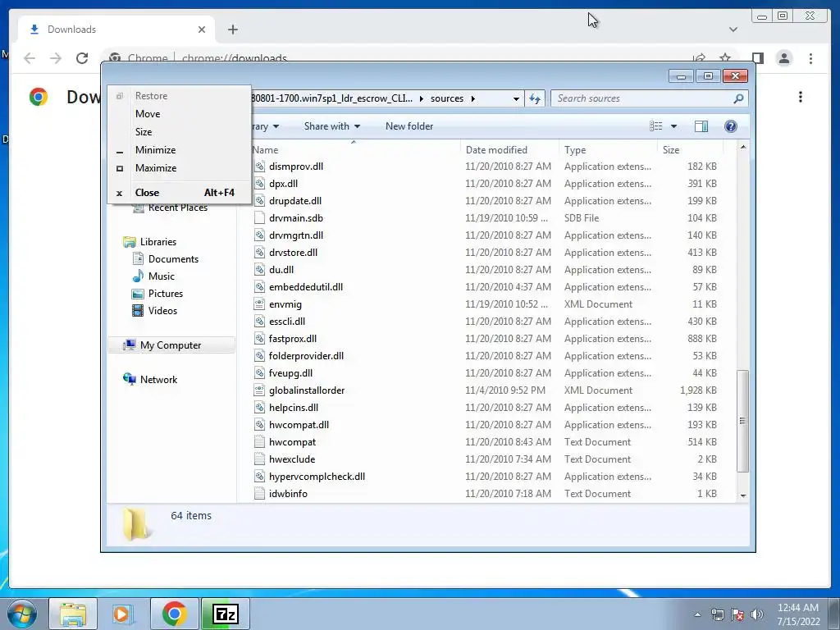Open Chrome's share icon

(x=699, y=57)
